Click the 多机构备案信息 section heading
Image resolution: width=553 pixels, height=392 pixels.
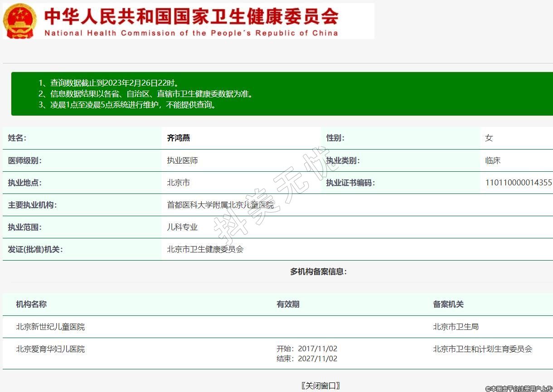tap(318, 272)
